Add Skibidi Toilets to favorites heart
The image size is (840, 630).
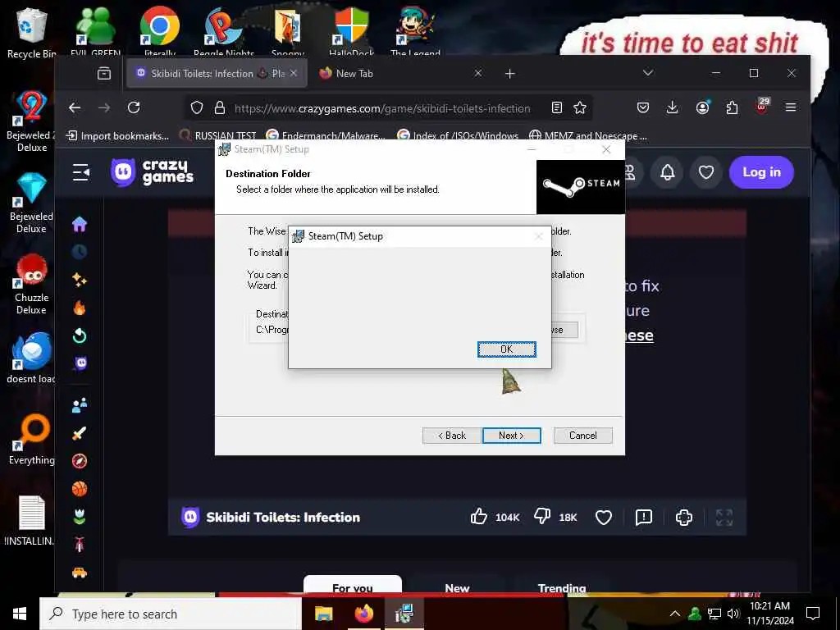pos(603,517)
